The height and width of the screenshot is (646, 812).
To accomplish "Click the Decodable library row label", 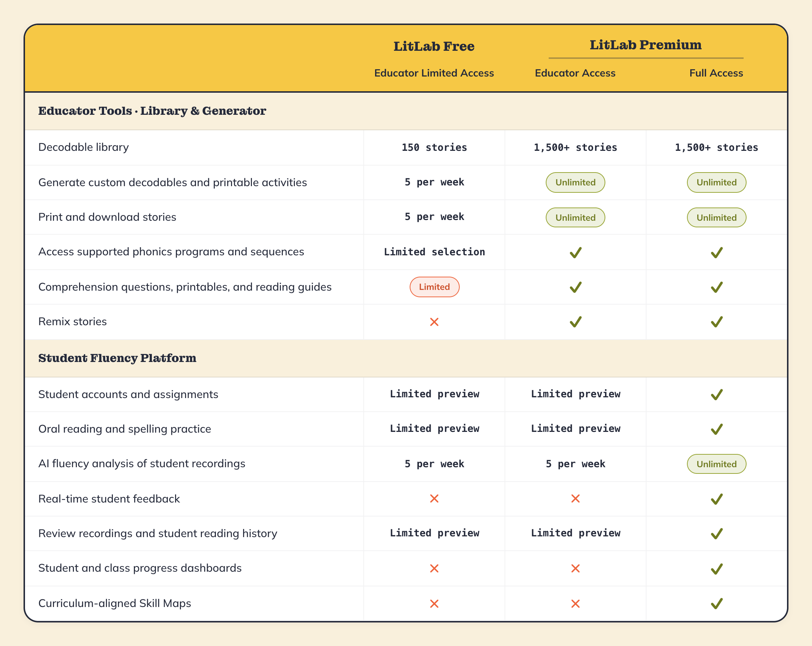I will (x=83, y=147).
